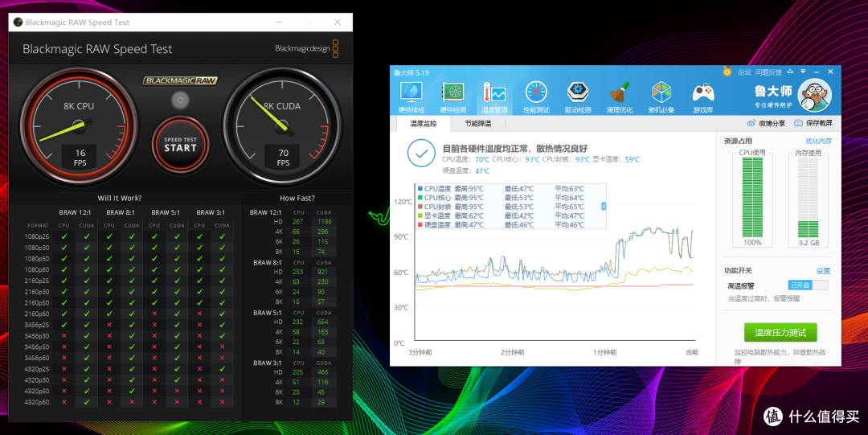This screenshot has height=435, width=868.
Task: Open 硬件体检 hardware checkup icon
Action: point(411,92)
